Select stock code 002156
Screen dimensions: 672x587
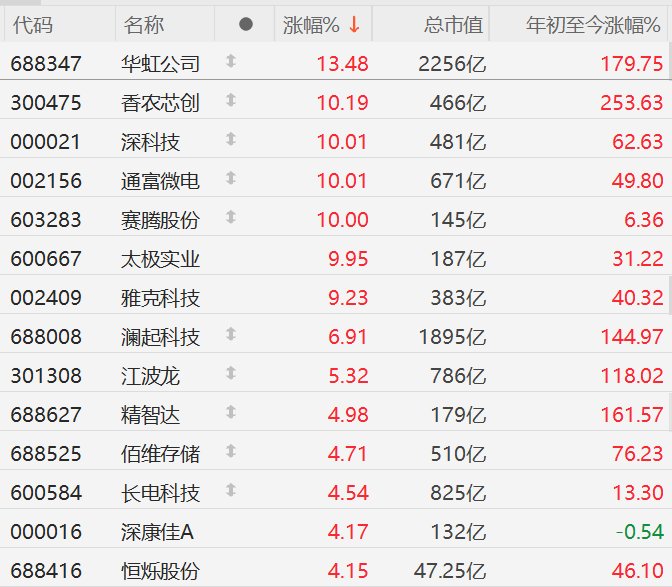click(x=46, y=181)
